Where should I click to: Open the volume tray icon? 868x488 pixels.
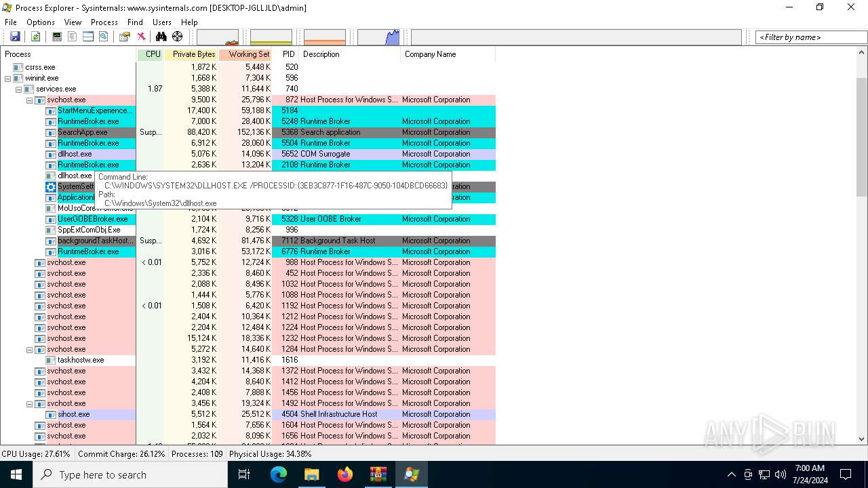click(x=781, y=474)
